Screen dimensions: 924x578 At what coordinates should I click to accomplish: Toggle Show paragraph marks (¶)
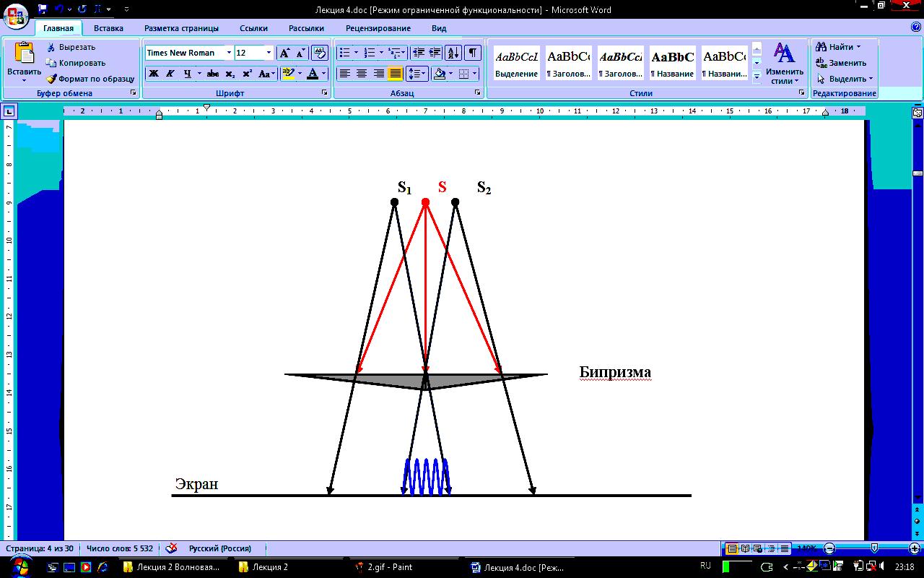click(472, 53)
